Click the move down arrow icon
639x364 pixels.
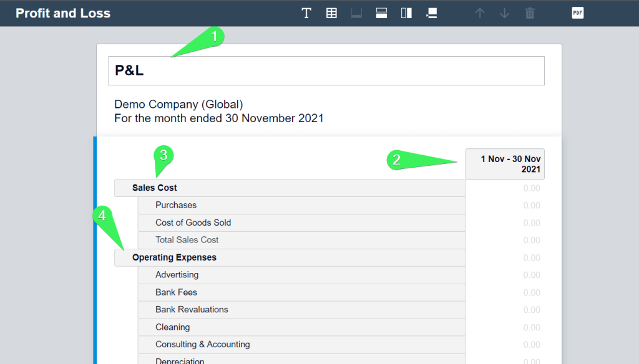(x=504, y=14)
